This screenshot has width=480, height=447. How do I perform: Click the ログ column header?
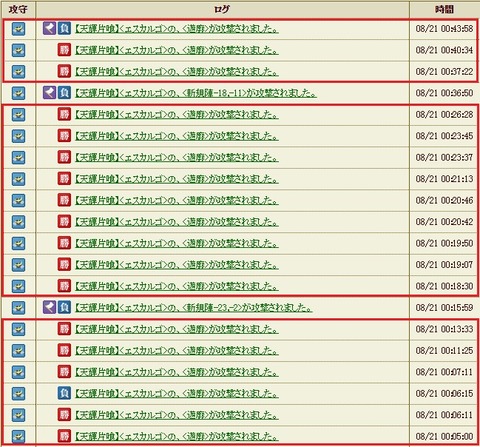pyautogui.click(x=222, y=9)
